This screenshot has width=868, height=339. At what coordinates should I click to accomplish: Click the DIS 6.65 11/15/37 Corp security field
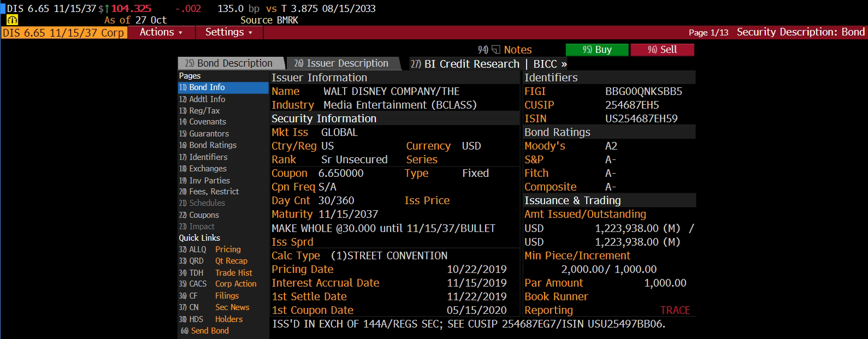pyautogui.click(x=64, y=33)
